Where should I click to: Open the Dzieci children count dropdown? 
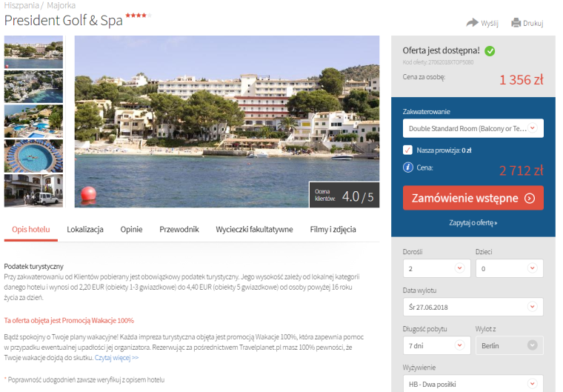tap(510, 268)
